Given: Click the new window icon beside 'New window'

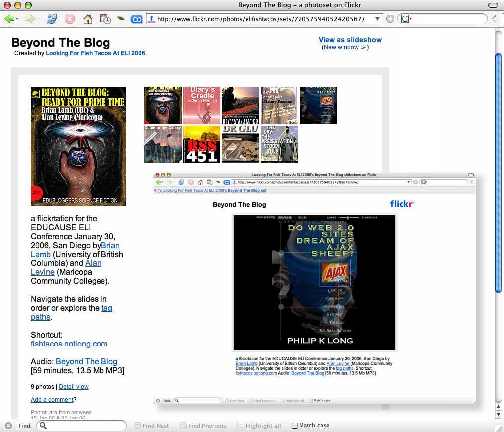Looking at the screenshot, I should pyautogui.click(x=363, y=47).
